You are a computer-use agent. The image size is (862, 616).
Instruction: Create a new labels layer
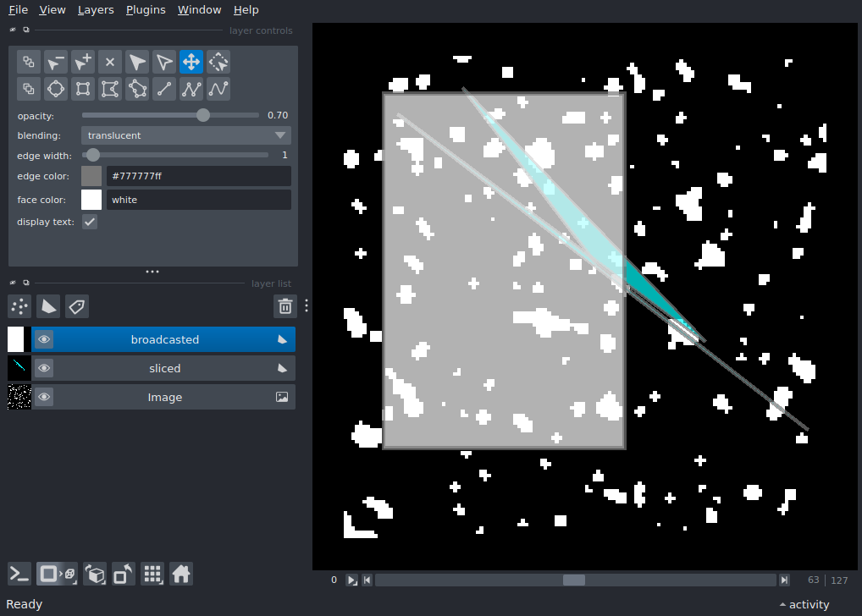pos(77,306)
